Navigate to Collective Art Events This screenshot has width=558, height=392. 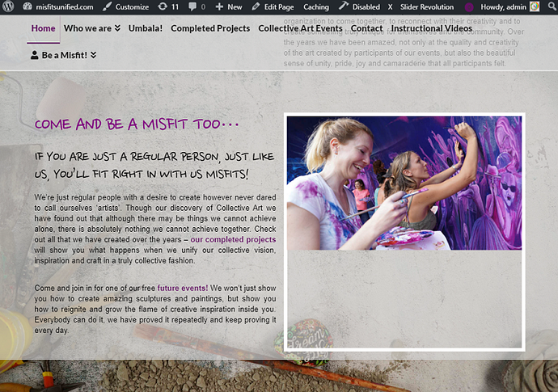(x=300, y=28)
